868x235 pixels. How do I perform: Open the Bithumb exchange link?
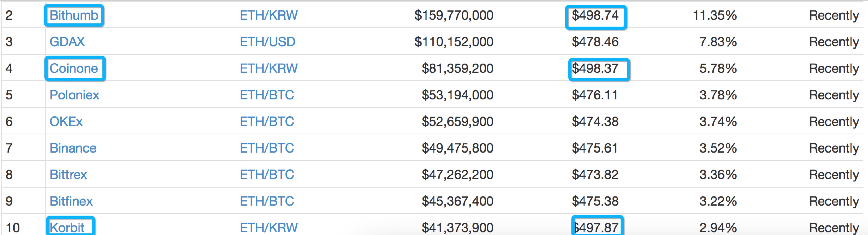74,15
